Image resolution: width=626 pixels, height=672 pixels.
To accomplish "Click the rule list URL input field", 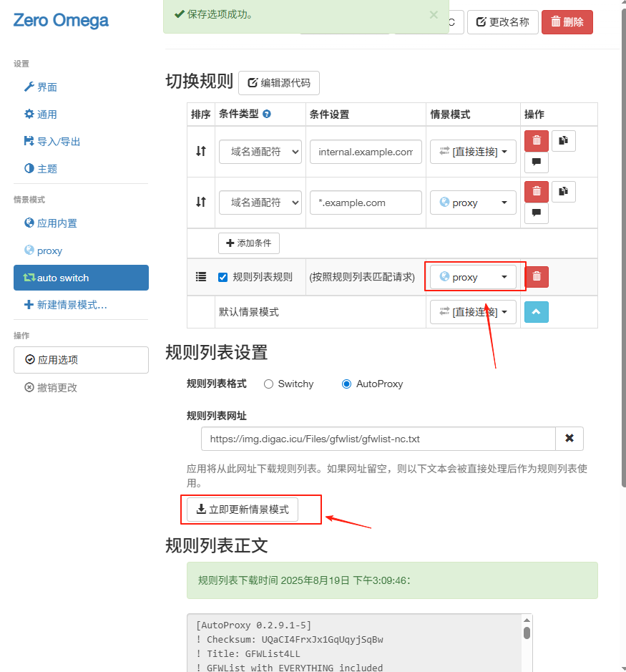I will pyautogui.click(x=378, y=438).
